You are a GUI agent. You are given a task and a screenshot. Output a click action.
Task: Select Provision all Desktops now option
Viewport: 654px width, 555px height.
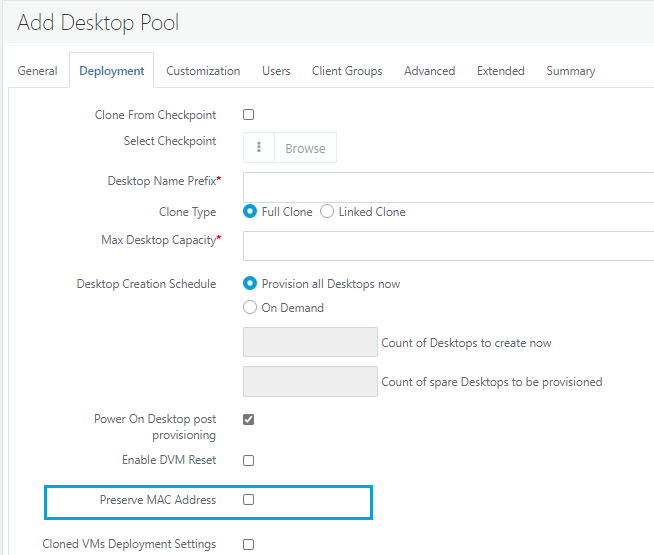(250, 284)
